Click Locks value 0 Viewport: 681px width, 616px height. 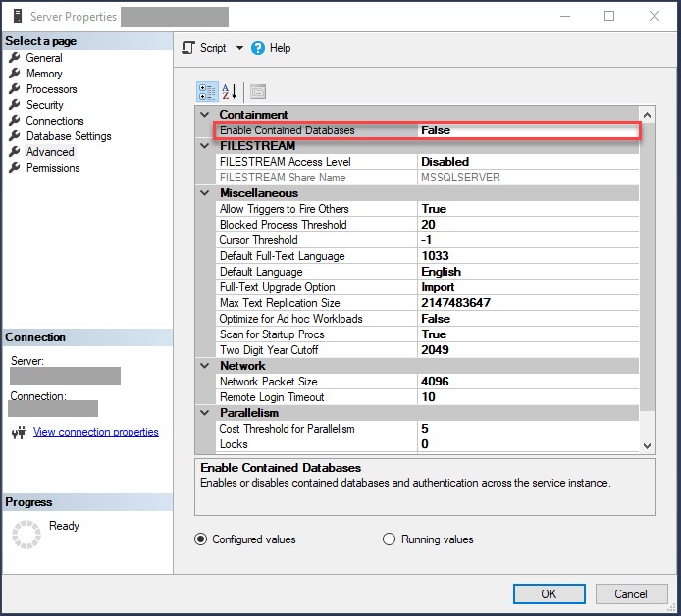click(x=528, y=444)
